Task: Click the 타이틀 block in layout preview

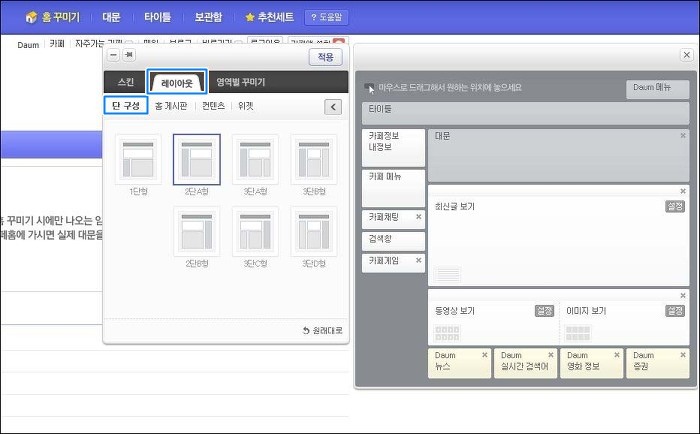Action: coord(525,113)
